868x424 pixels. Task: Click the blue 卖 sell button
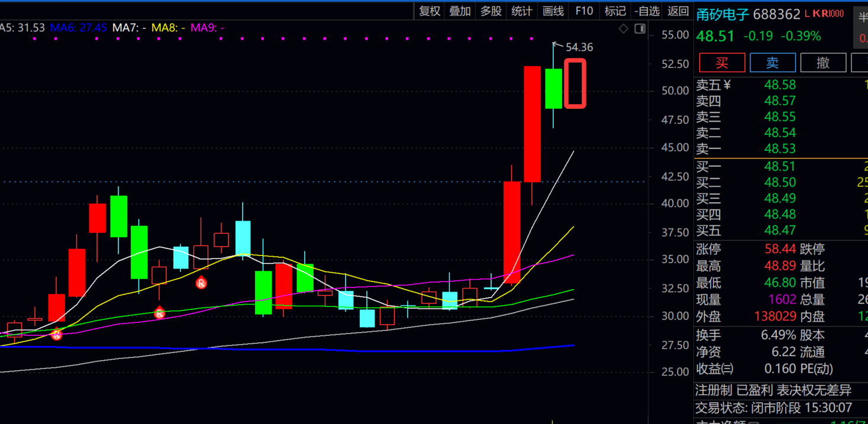(772, 63)
